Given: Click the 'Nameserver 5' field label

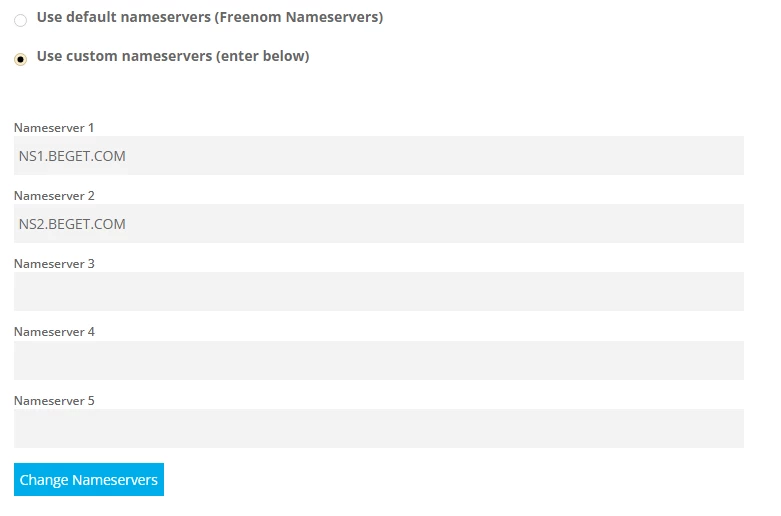Looking at the screenshot, I should click(x=54, y=401).
